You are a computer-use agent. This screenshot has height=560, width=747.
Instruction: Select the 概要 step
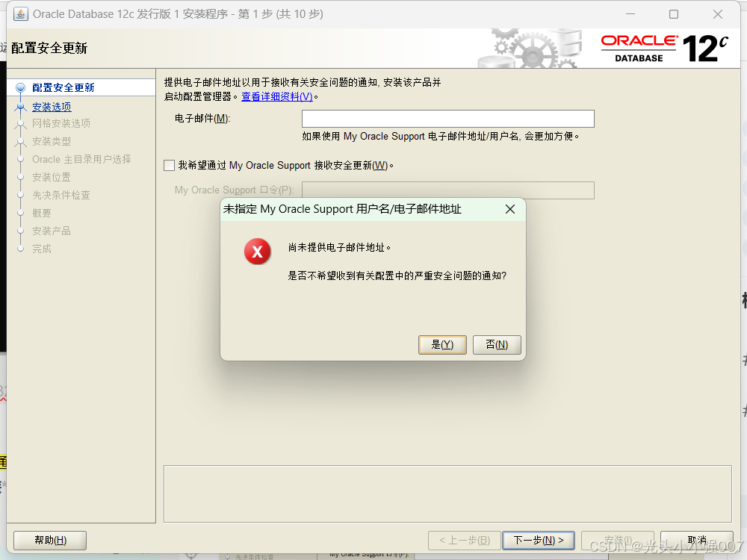(41, 213)
